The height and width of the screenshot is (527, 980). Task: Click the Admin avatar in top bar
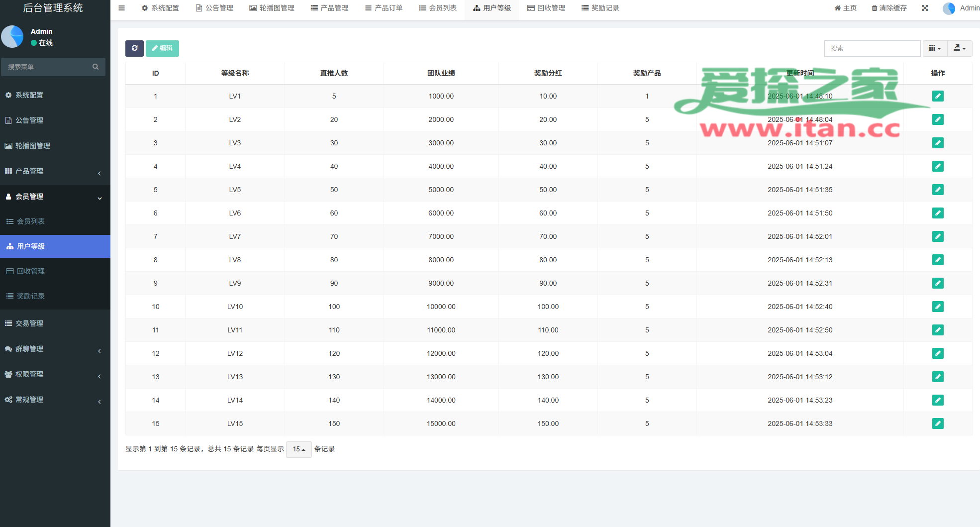pyautogui.click(x=949, y=8)
